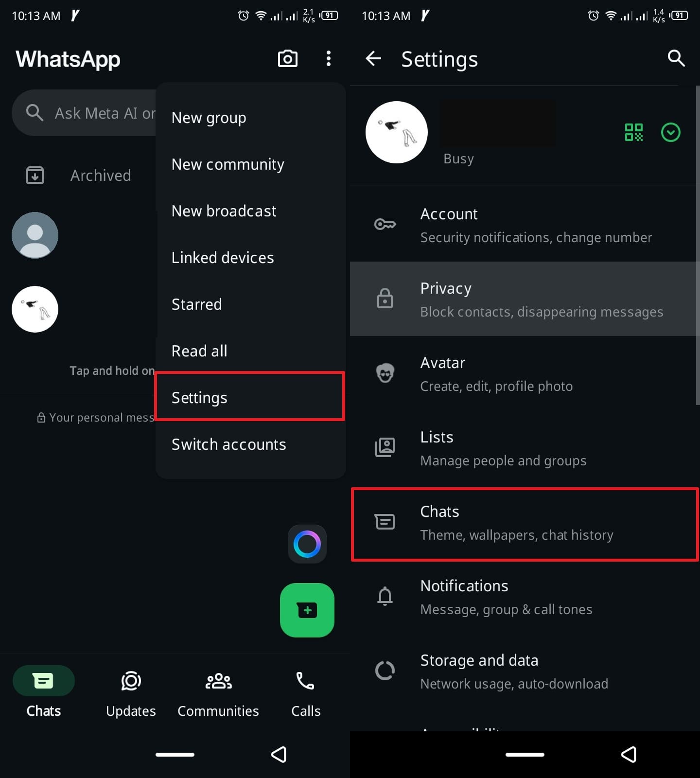
Task: Tap the Lists contact icon
Action: click(x=385, y=447)
